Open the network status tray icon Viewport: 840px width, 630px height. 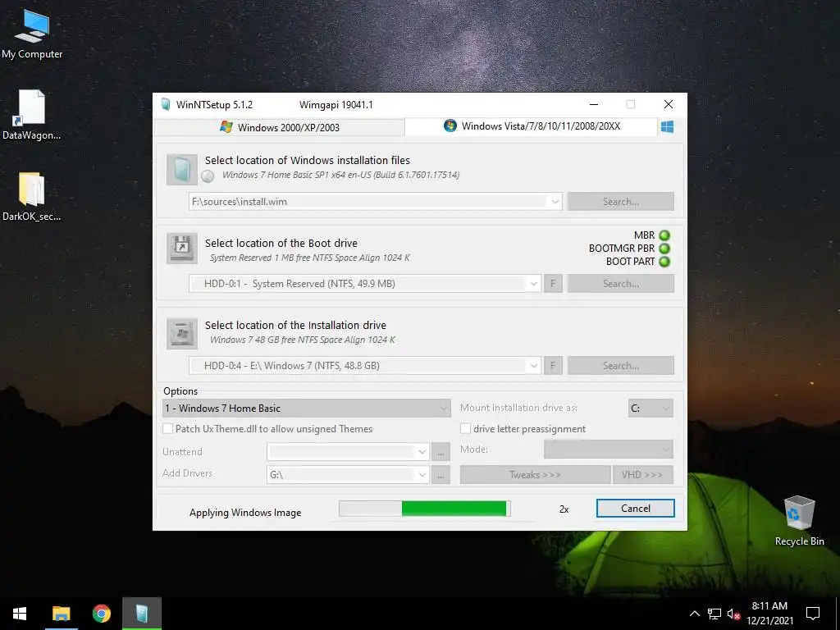[x=714, y=614]
